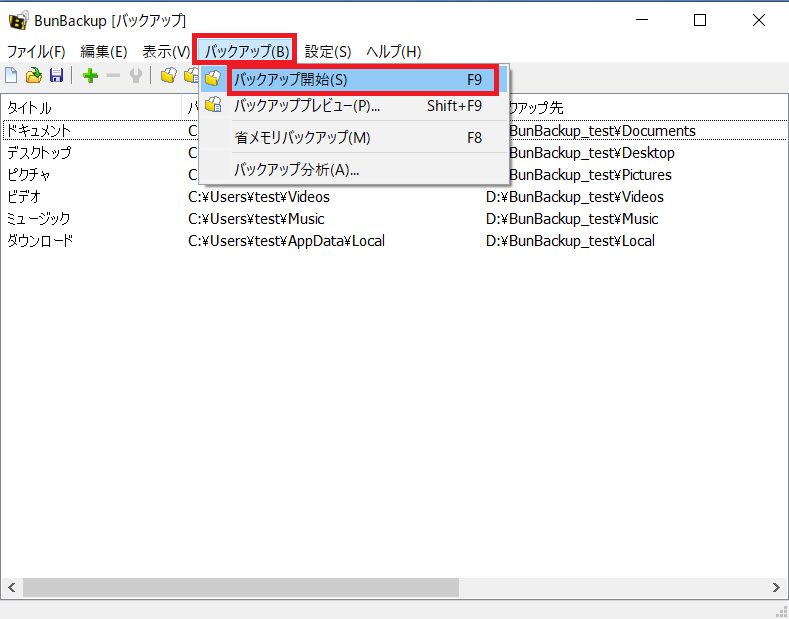Select the ドキュメント row title
Viewport: 789px width, 619px height.
tap(39, 131)
